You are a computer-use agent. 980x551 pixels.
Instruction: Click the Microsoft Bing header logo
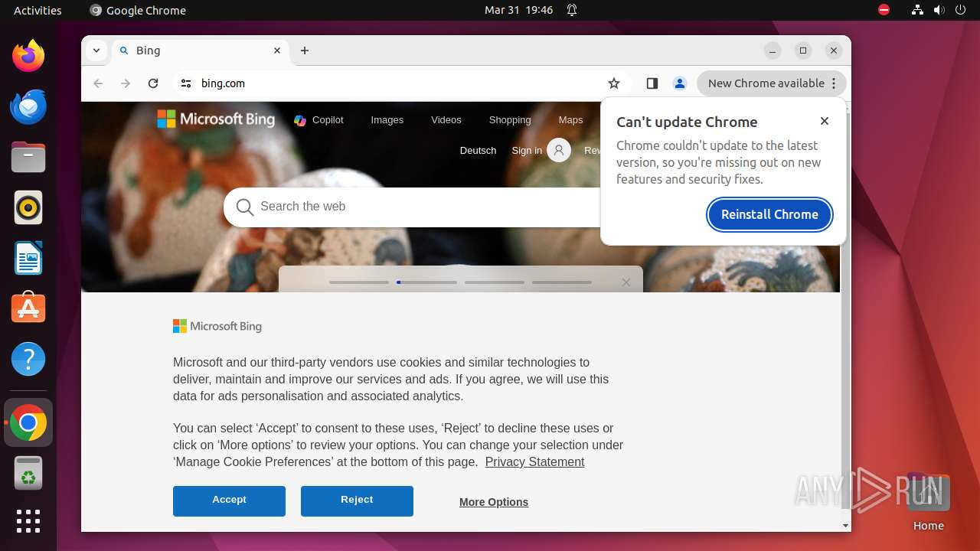click(216, 119)
